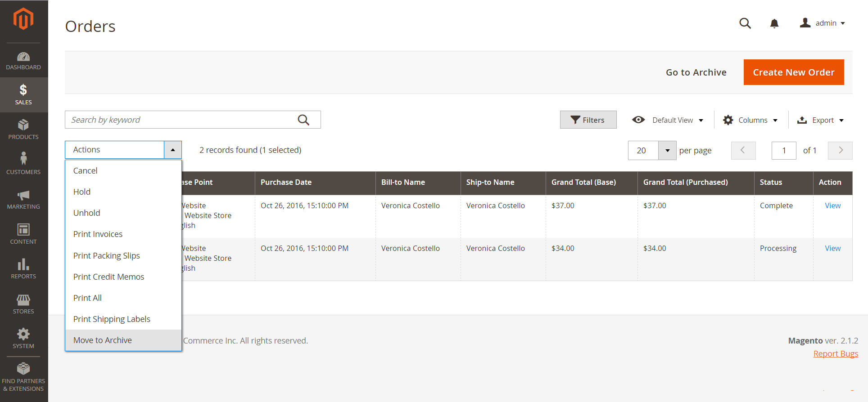This screenshot has height=402, width=868.
Task: Click the global search magnifier icon
Action: [x=745, y=23]
